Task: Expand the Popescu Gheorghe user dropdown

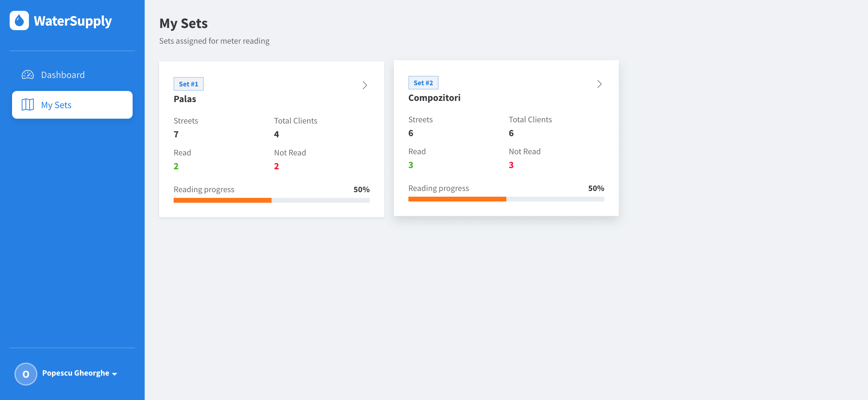Action: tap(80, 373)
